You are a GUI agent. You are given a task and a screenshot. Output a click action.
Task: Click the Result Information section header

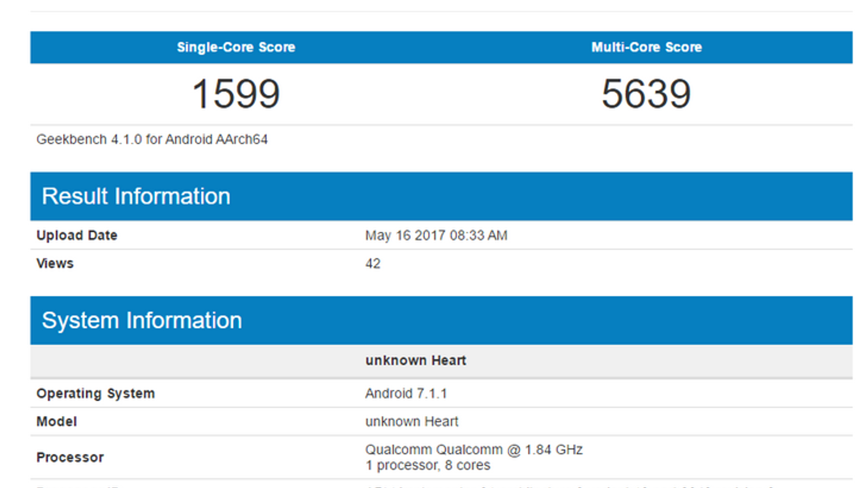(136, 196)
